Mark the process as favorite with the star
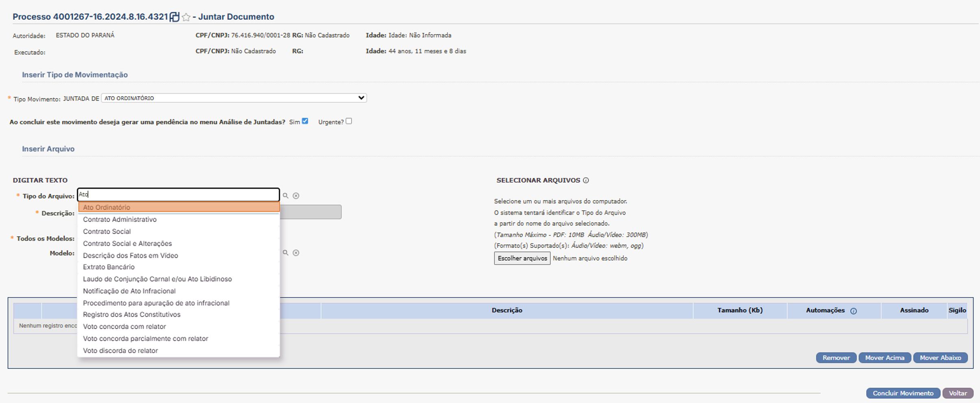Viewport: 980px width, 403px height. pos(186,17)
